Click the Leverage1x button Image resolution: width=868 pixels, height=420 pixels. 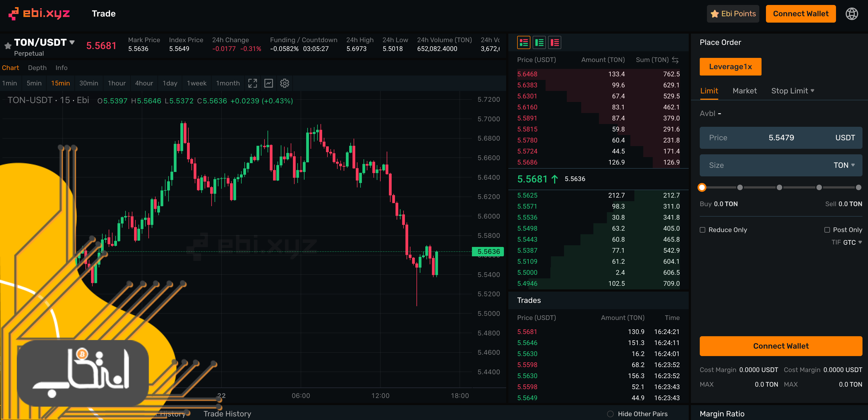pos(730,67)
